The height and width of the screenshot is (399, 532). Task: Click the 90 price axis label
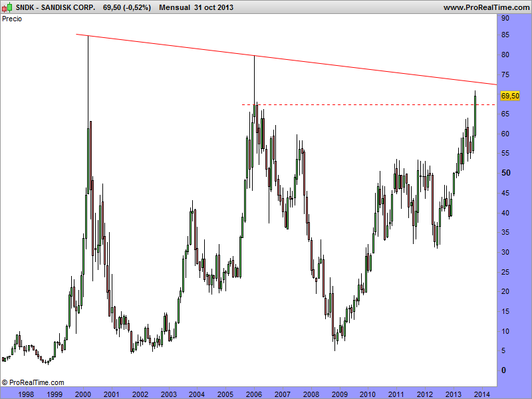tap(505, 18)
